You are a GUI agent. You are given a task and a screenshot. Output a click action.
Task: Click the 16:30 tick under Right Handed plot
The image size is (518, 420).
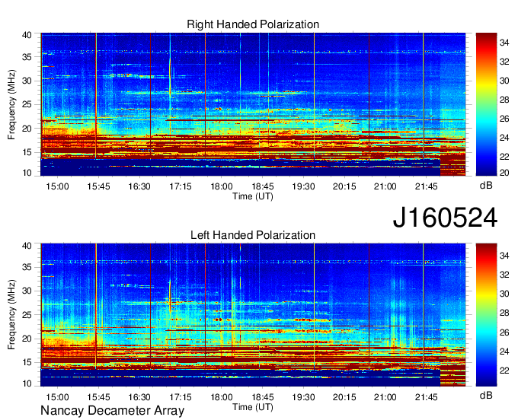[x=139, y=186]
